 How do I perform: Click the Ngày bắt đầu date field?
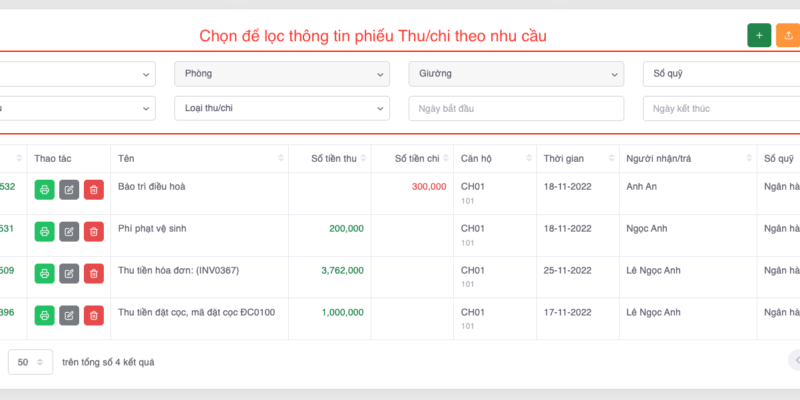(x=515, y=108)
